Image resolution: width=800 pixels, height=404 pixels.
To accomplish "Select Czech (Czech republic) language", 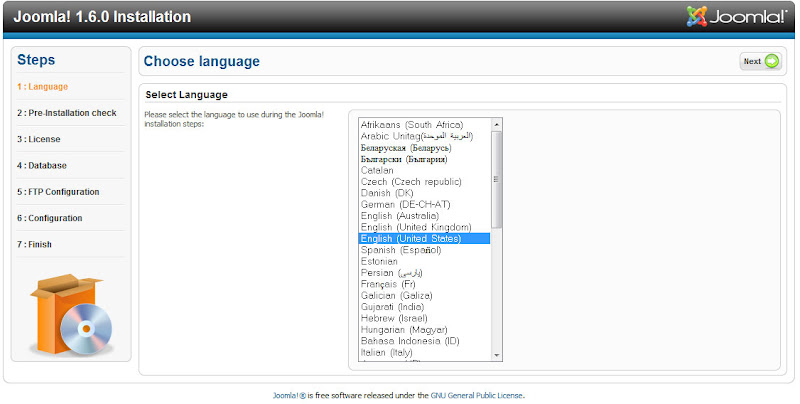I will coord(424,182).
